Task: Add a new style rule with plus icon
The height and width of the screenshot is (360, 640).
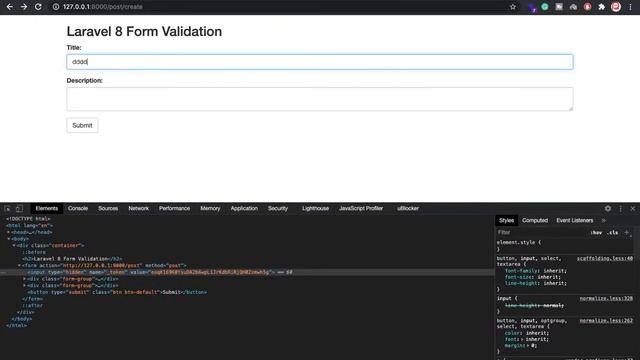Action: coord(627,232)
